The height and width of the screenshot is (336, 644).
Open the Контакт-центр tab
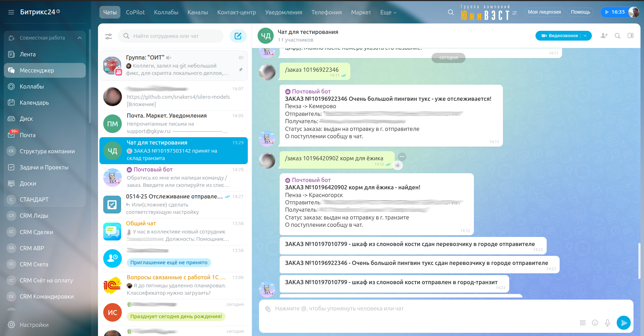(x=237, y=12)
